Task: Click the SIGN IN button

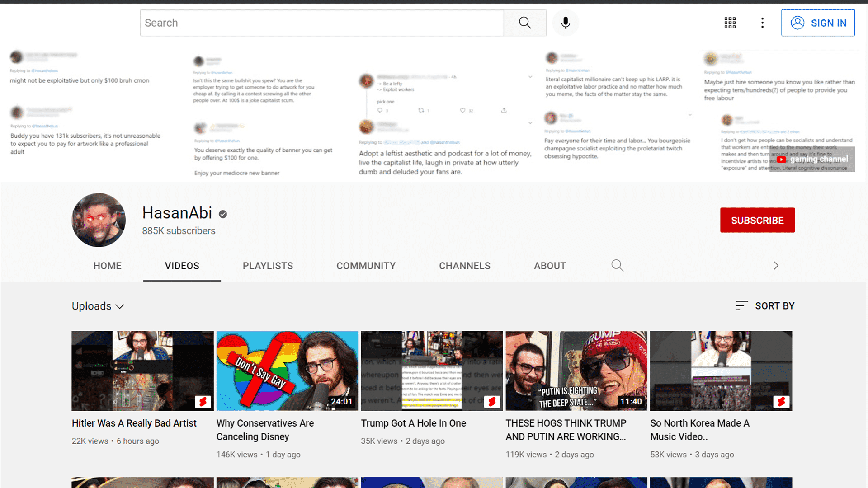Action: [818, 23]
